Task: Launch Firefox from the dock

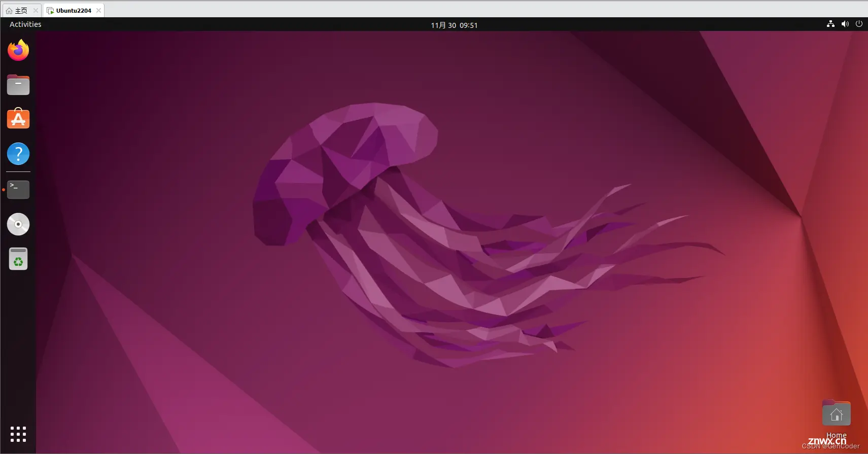Action: pos(18,50)
